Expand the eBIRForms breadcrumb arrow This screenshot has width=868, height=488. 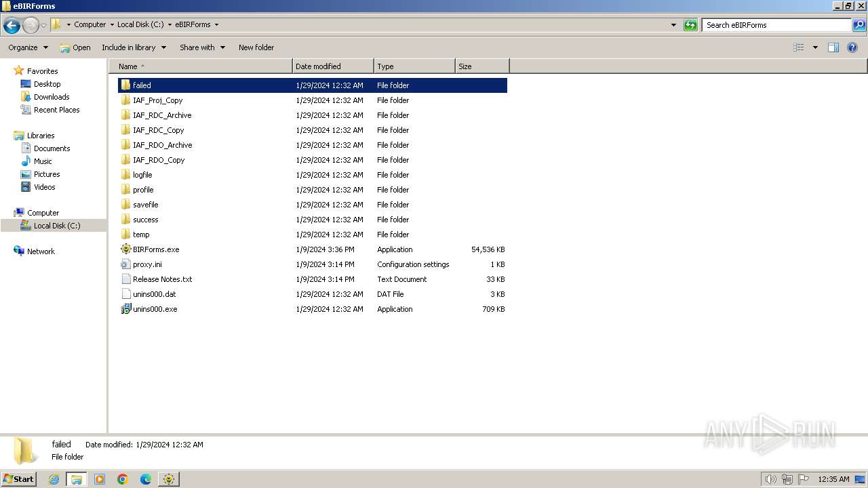(216, 24)
